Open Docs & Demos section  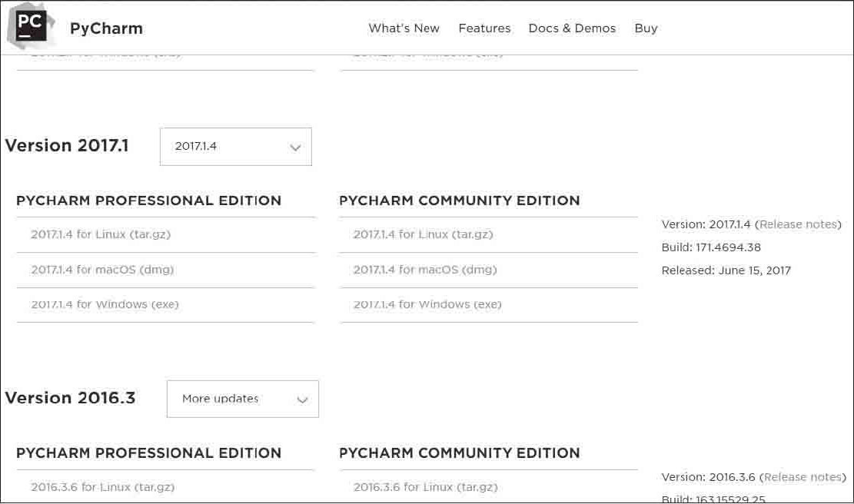[572, 28]
